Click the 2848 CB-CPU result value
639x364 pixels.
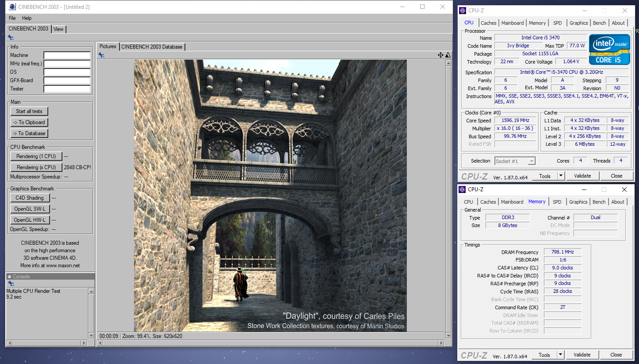pyautogui.click(x=77, y=167)
